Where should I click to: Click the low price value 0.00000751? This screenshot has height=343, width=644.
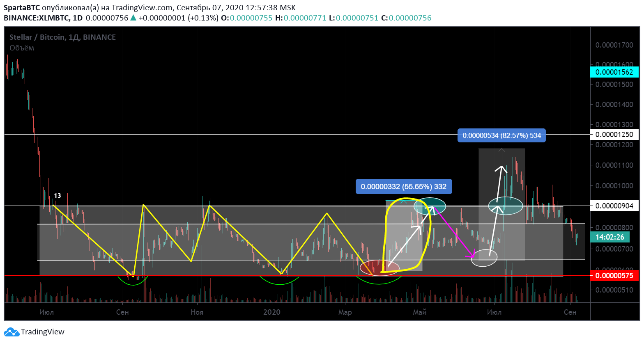[357, 18]
